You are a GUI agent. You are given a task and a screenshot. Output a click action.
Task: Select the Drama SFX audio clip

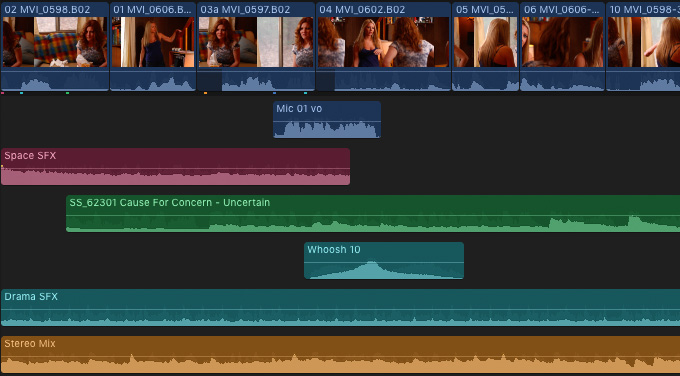[x=340, y=307]
